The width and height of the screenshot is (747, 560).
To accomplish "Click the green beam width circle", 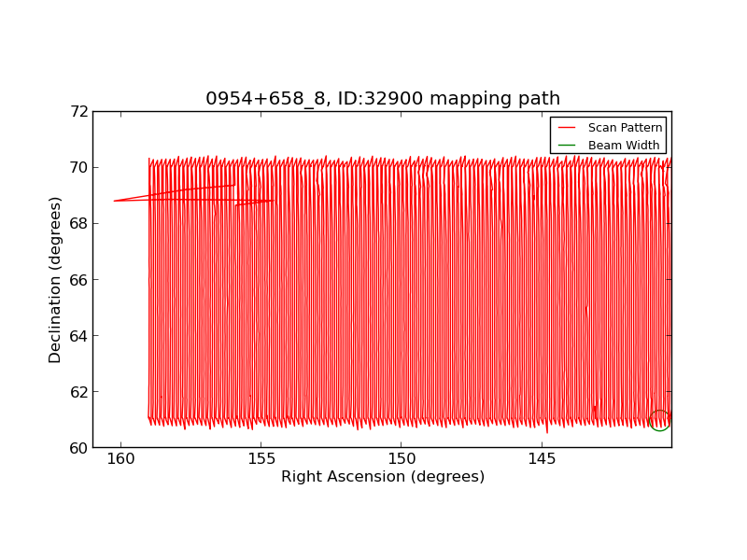I will point(660,421).
